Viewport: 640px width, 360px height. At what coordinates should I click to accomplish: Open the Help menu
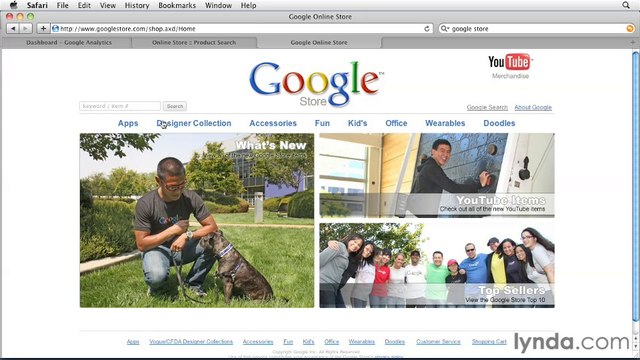[248, 5]
